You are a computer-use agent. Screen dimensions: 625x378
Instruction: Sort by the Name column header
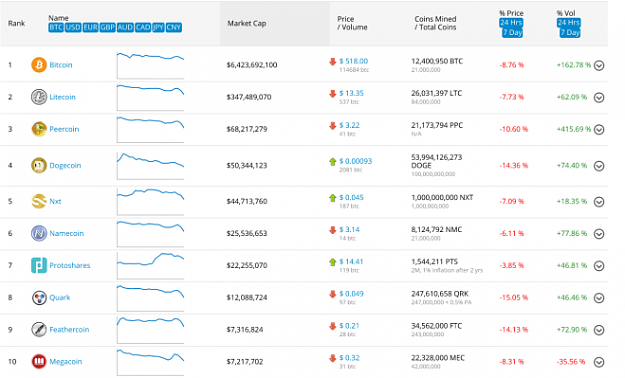[58, 18]
